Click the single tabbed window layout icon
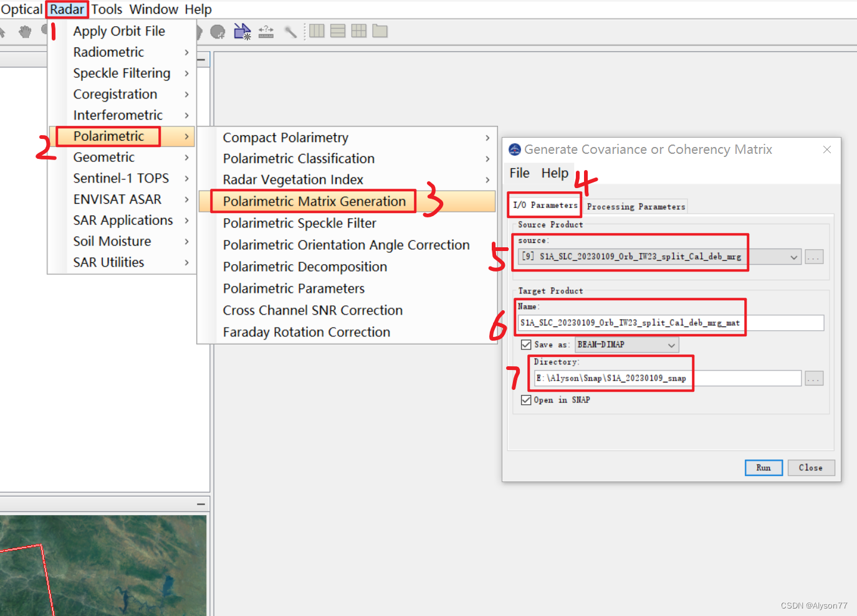Image resolution: width=857 pixels, height=616 pixels. click(x=380, y=31)
